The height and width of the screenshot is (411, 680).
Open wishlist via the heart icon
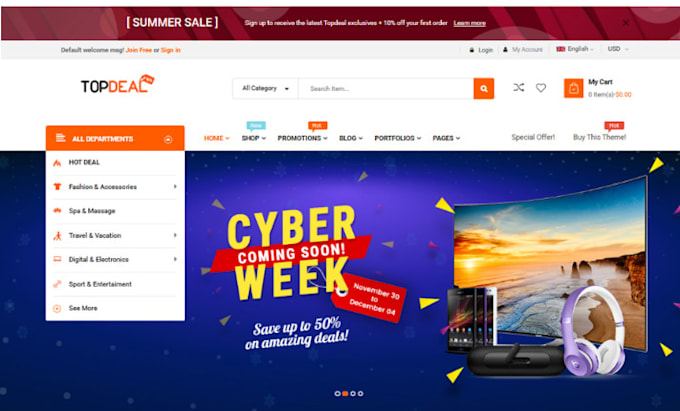(x=541, y=88)
